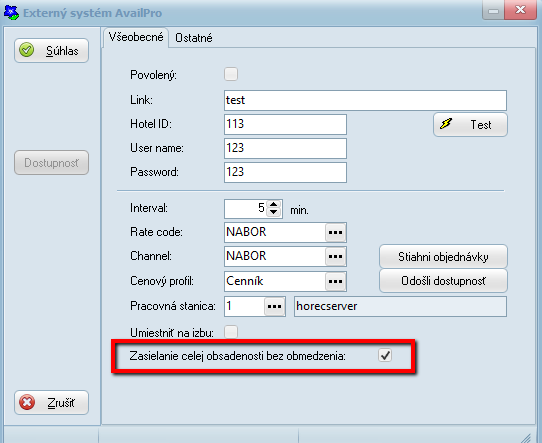Click the 'Cenový profil:' label
Viewport: 542px width, 443px height.
pyautogui.click(x=162, y=281)
